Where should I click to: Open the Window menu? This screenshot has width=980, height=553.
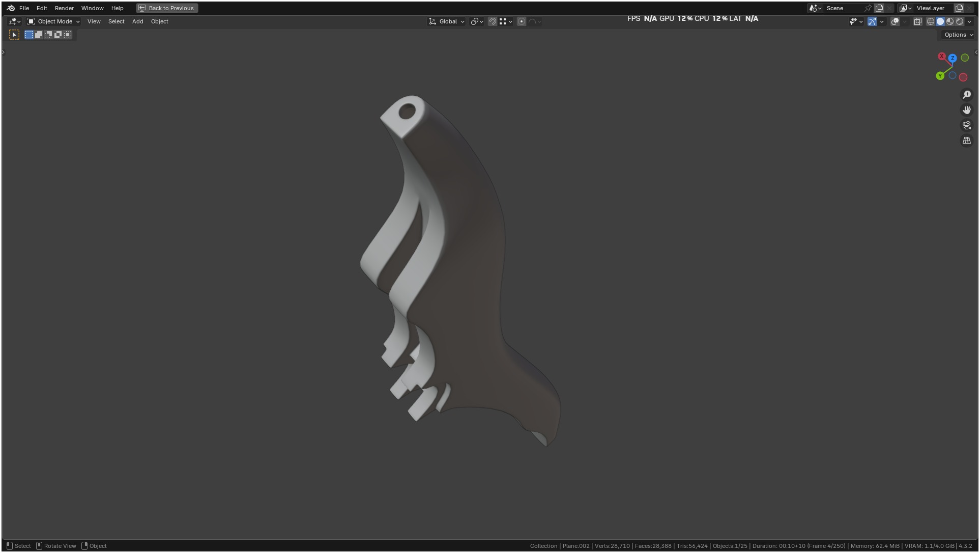[x=92, y=8]
